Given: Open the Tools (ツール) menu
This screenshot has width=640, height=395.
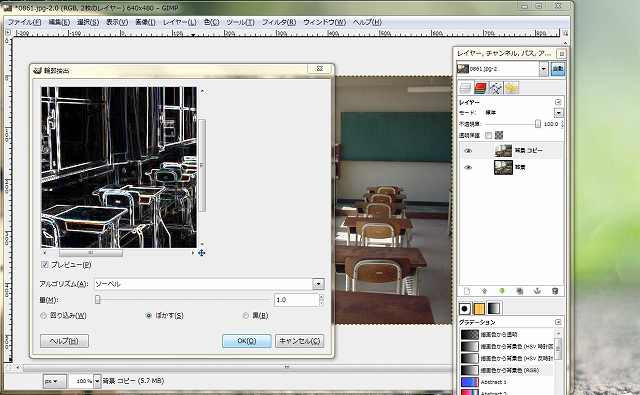Looking at the screenshot, I should tap(240, 22).
